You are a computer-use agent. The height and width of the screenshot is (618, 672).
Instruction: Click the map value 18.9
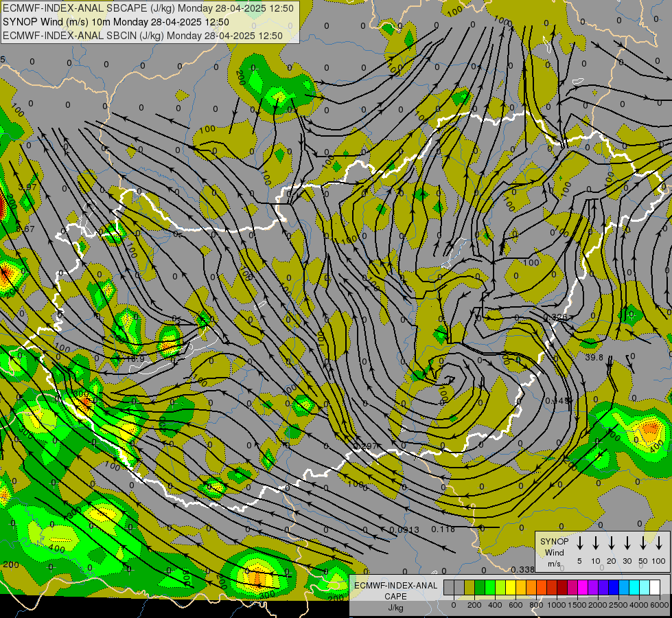coord(135,358)
